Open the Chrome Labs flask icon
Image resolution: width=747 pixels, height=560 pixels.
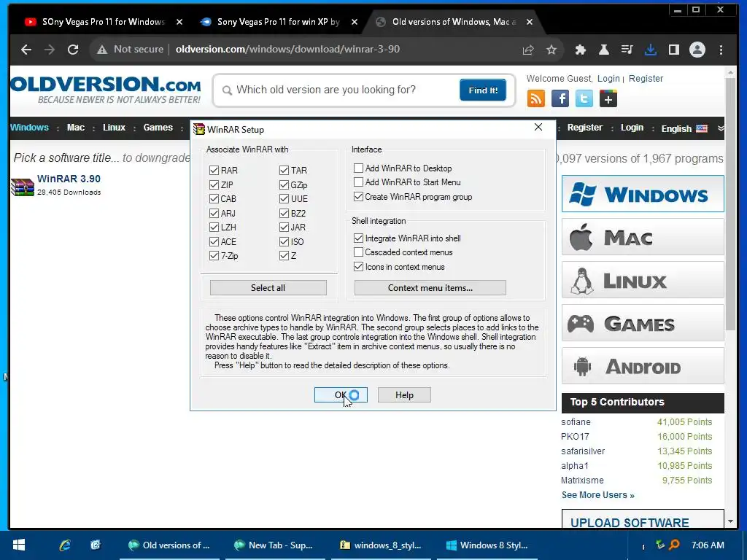(x=603, y=50)
